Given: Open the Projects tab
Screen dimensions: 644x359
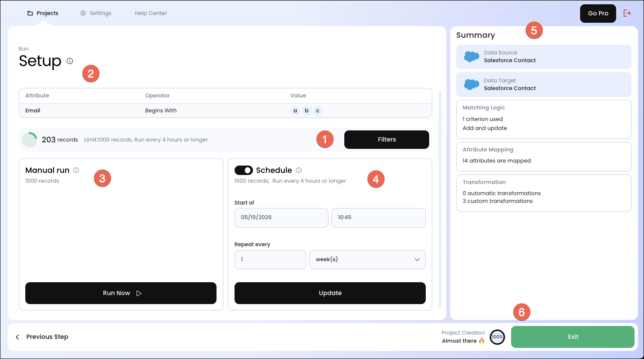Looking at the screenshot, I should coord(42,13).
